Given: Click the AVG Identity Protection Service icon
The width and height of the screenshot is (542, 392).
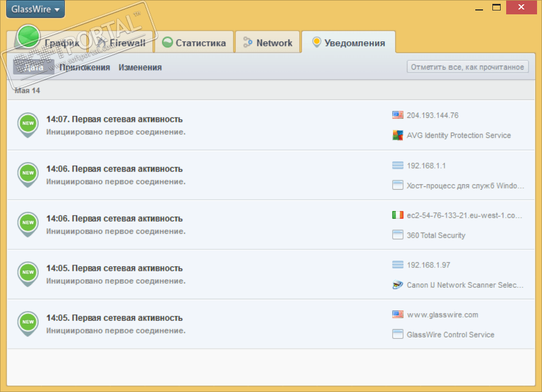Looking at the screenshot, I should tap(398, 135).
